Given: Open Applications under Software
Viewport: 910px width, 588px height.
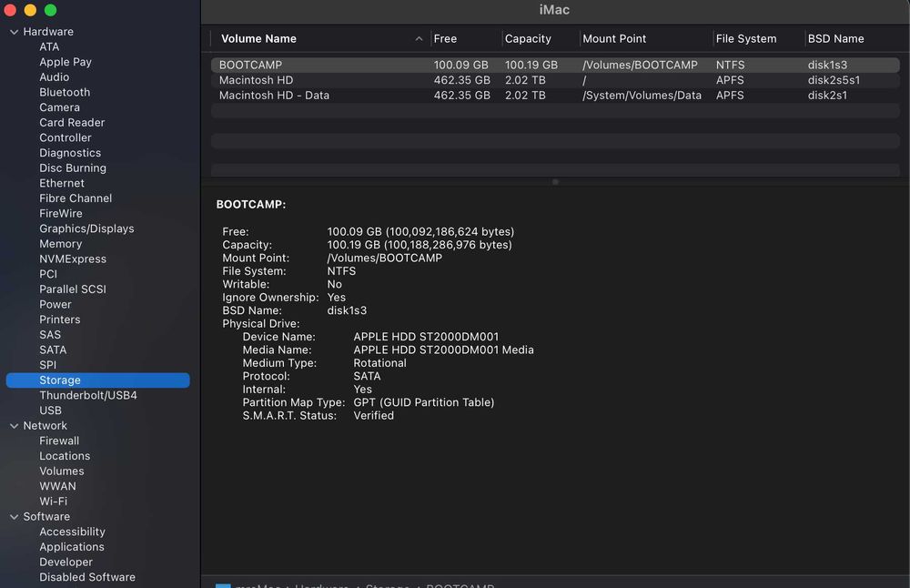Looking at the screenshot, I should (x=71, y=547).
